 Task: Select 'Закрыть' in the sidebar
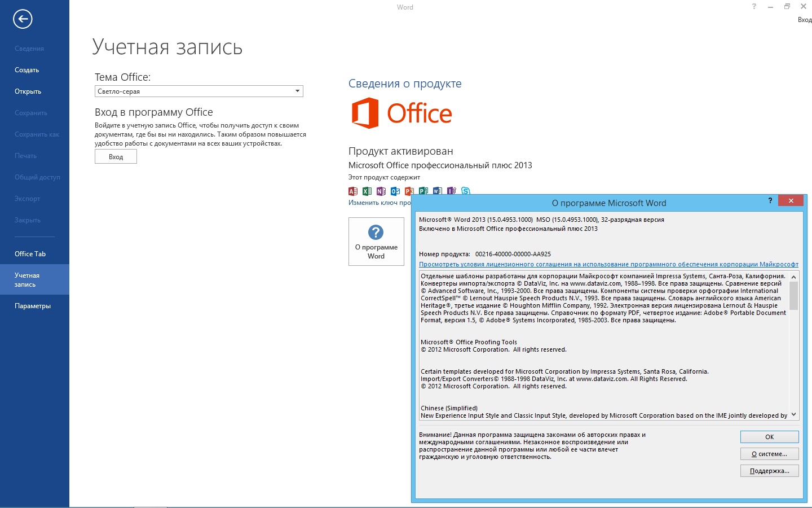click(x=28, y=220)
